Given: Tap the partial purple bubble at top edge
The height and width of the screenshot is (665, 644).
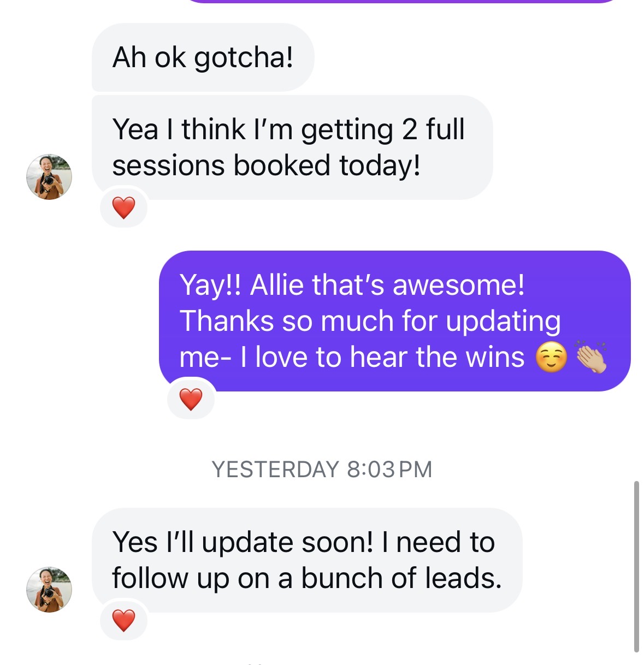Looking at the screenshot, I should click(x=403, y=1).
